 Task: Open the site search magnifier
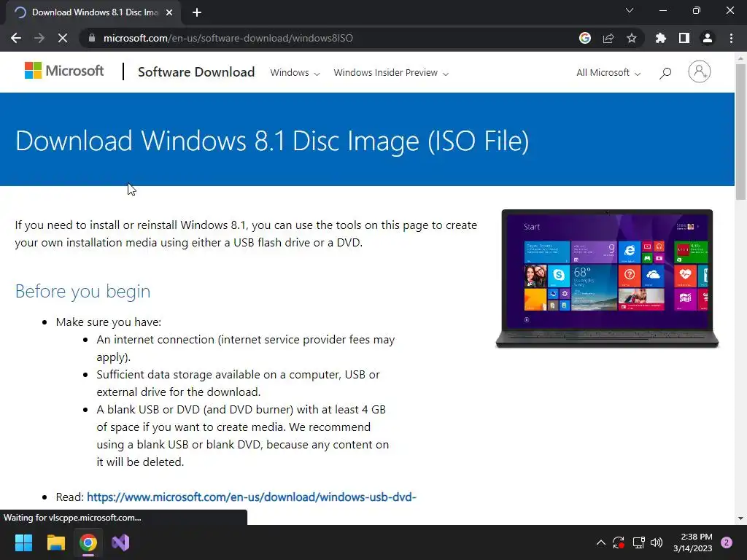point(665,73)
